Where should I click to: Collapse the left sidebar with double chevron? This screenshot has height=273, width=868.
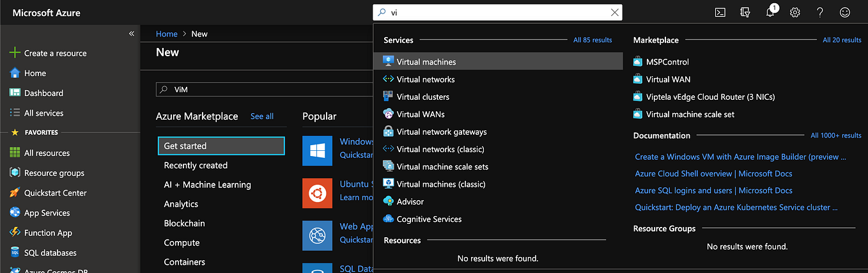(132, 33)
